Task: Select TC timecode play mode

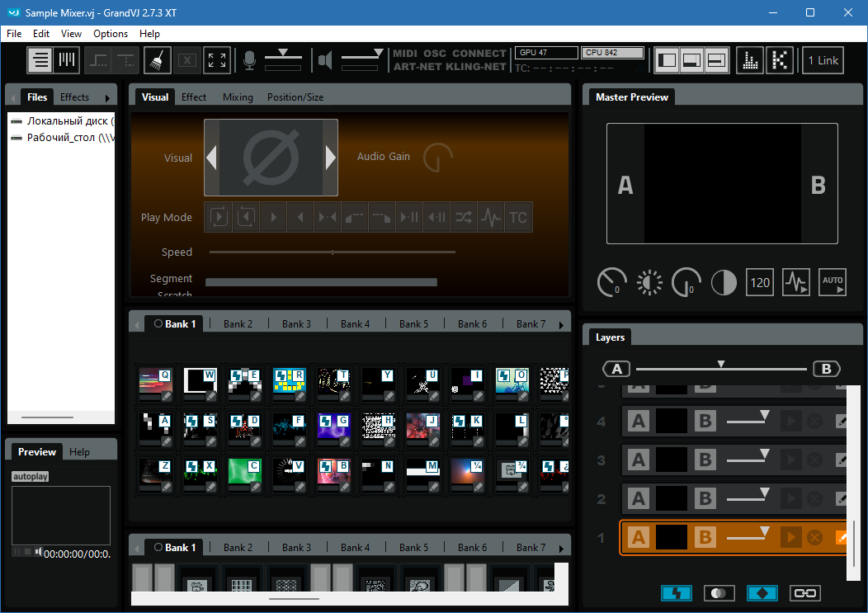Action: pyautogui.click(x=518, y=217)
